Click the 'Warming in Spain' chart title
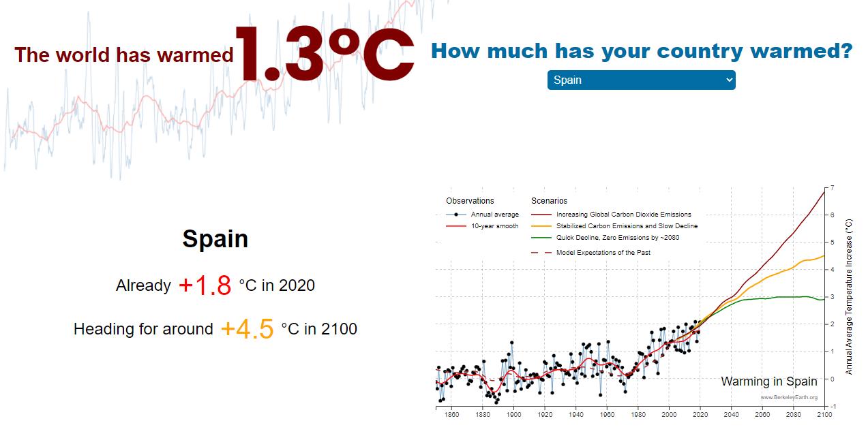Screen dimensions: 868x438 (768, 381)
